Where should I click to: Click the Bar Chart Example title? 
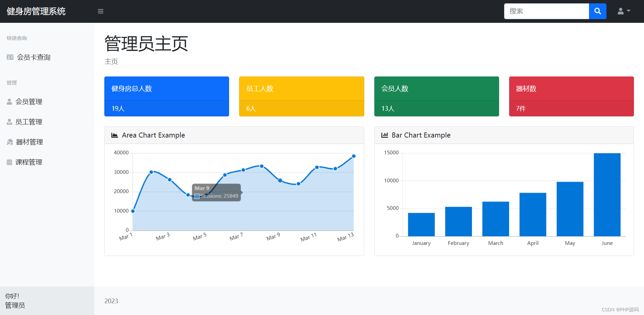421,135
